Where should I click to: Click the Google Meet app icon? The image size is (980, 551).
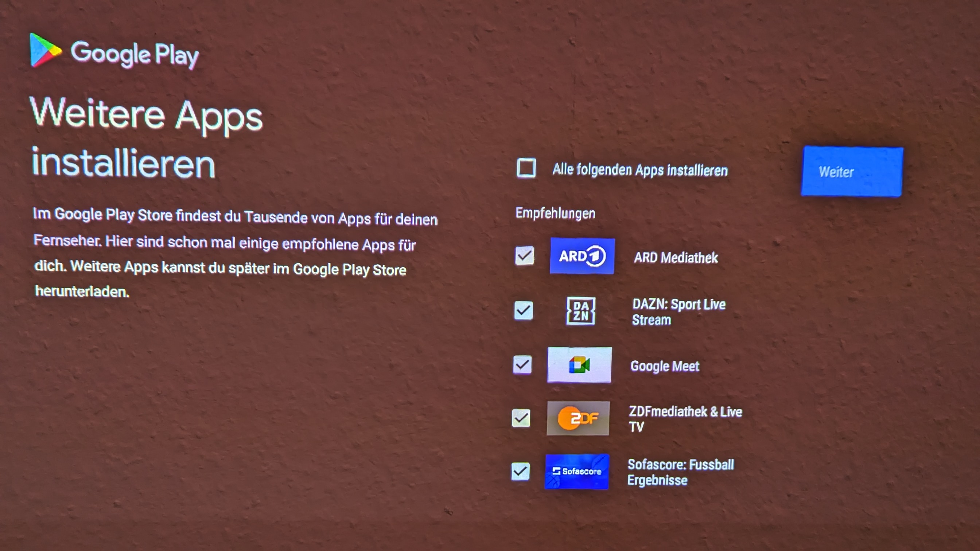pyautogui.click(x=579, y=365)
